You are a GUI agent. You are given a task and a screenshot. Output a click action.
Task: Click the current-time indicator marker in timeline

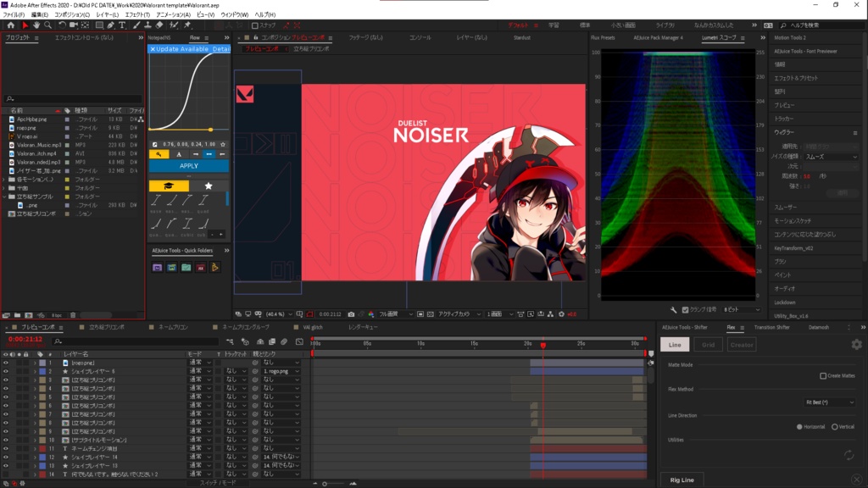[x=543, y=345]
